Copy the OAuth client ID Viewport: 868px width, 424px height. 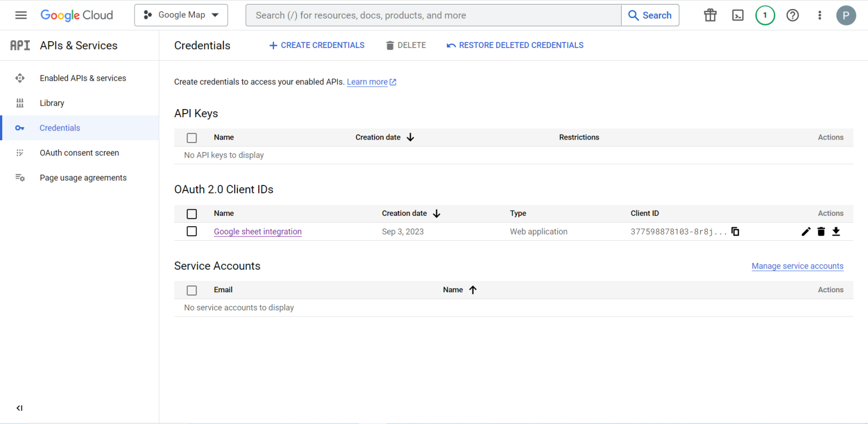point(735,231)
